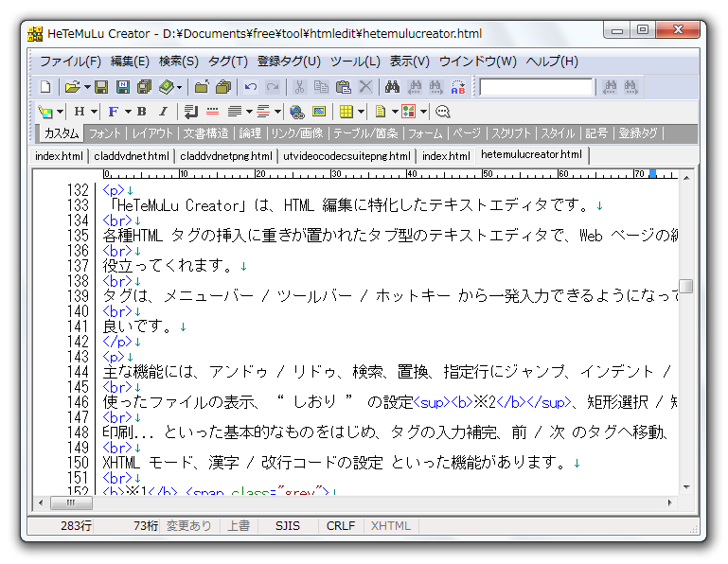Toggle 上書 overwrite mode in the status bar
The width and height of the screenshot is (728, 564).
[239, 525]
